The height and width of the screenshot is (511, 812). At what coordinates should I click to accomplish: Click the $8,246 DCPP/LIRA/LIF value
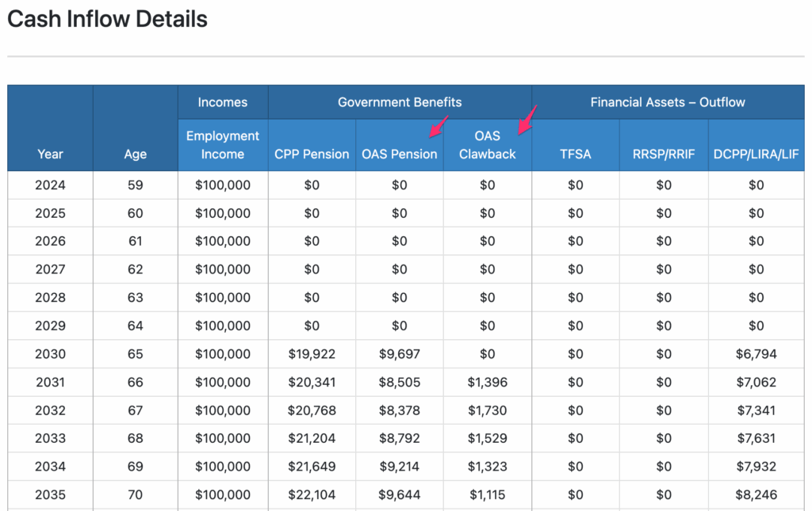tap(756, 495)
